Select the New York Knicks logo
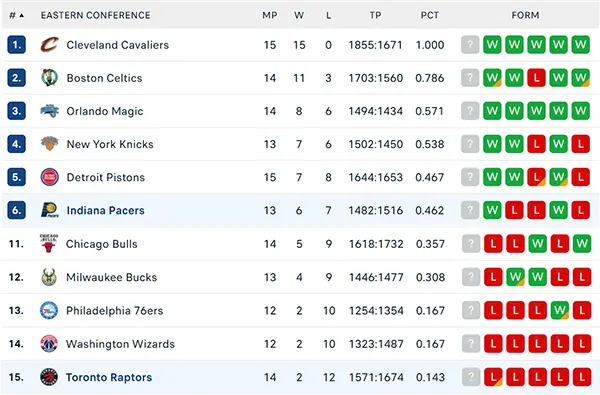600x395 pixels. [50, 144]
